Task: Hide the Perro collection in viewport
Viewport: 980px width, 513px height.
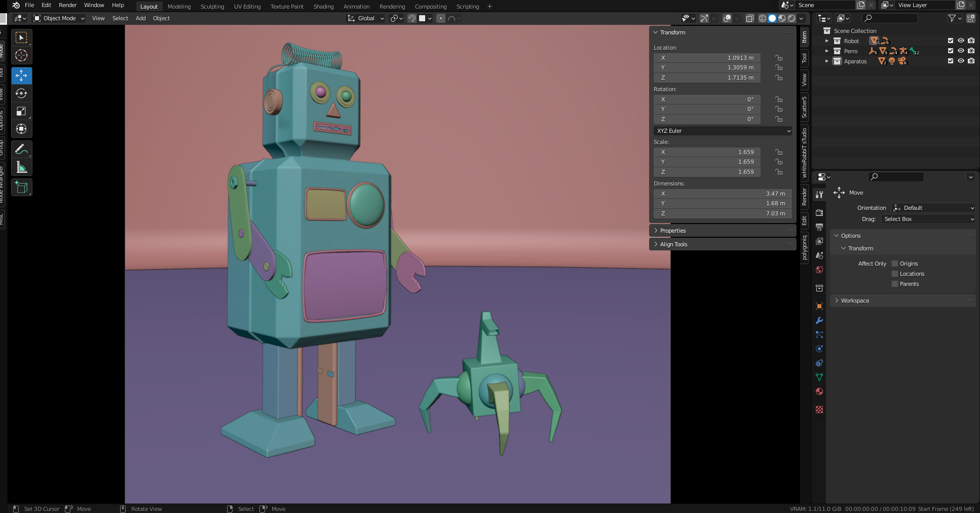Action: tap(961, 51)
